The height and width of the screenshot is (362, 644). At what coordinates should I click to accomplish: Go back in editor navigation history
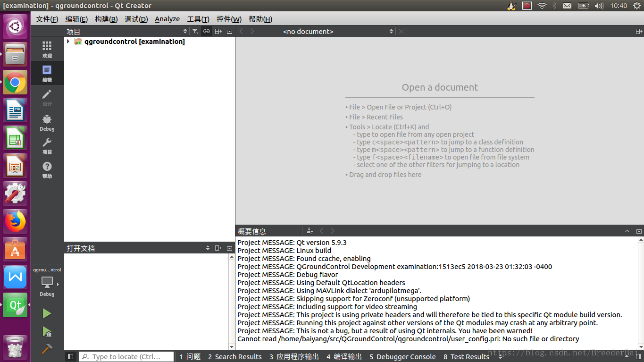(241, 31)
